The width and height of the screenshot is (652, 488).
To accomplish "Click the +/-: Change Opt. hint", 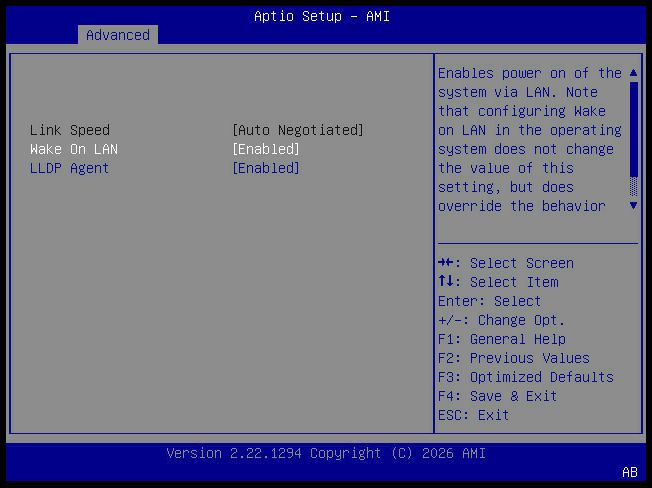I will point(501,320).
